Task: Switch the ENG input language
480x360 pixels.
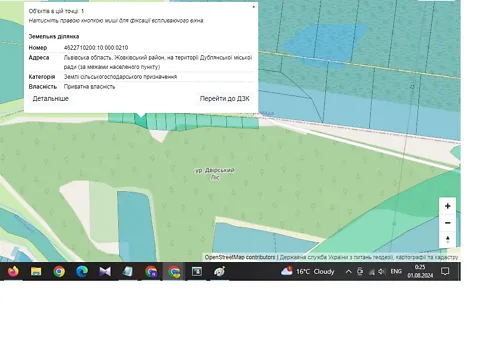Action: pyautogui.click(x=396, y=271)
